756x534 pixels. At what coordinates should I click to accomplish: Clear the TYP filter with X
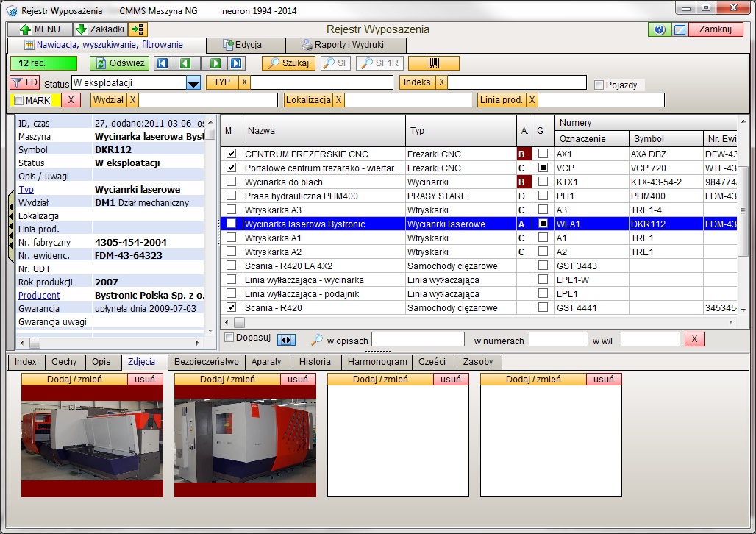pyautogui.click(x=244, y=82)
